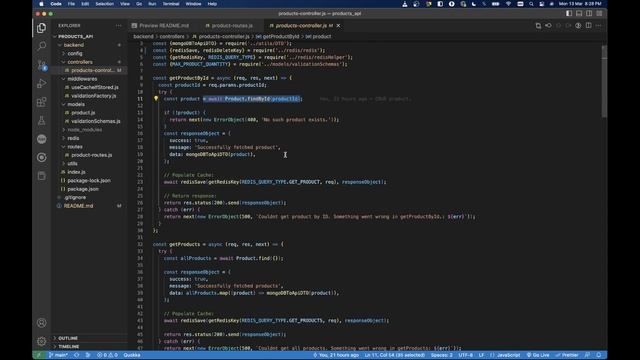Open remote window indicator in status bar
The image size is (640, 360).
click(x=39, y=355)
